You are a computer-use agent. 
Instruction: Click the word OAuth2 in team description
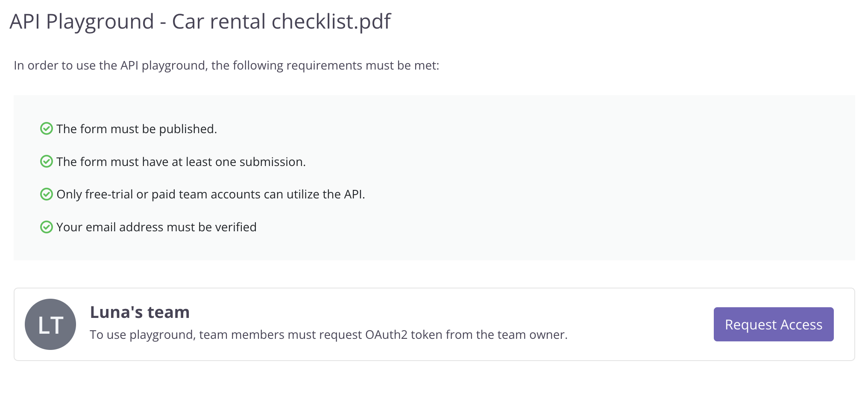tap(386, 335)
